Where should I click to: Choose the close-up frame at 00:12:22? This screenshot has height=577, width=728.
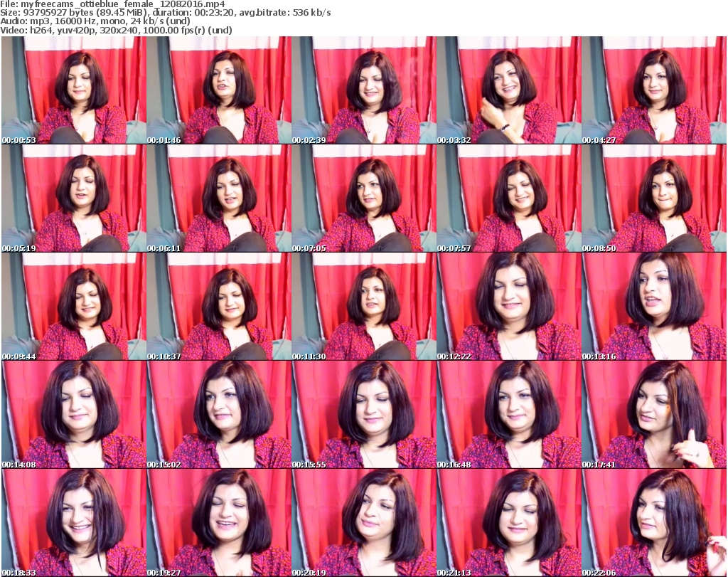(509, 307)
